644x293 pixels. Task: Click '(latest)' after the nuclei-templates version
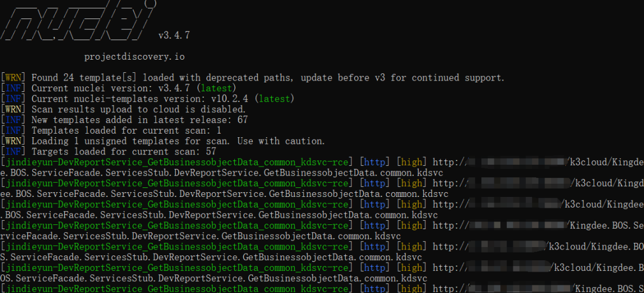coord(274,99)
